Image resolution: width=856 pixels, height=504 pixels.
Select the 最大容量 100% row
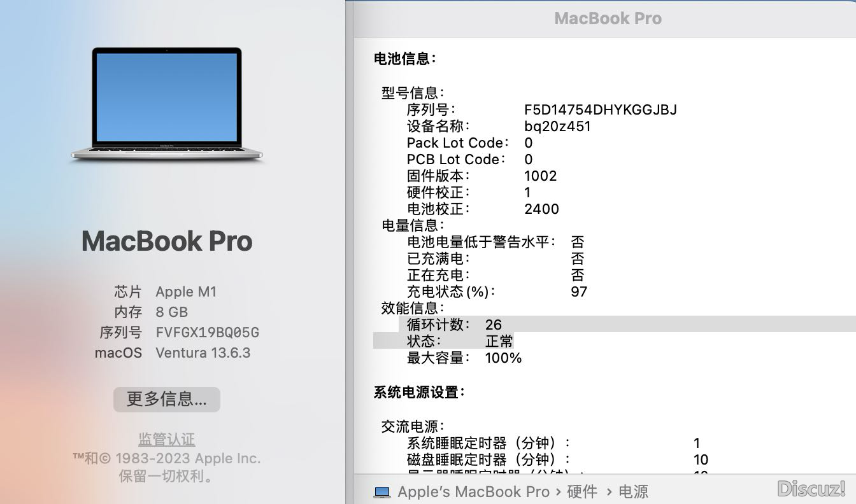point(464,358)
